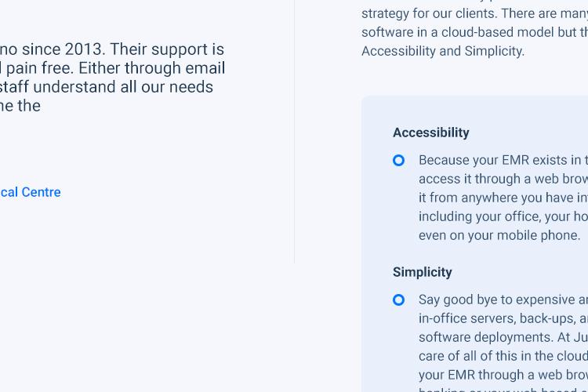Open the Medical Centre link
588x392 pixels.
pyautogui.click(x=30, y=192)
